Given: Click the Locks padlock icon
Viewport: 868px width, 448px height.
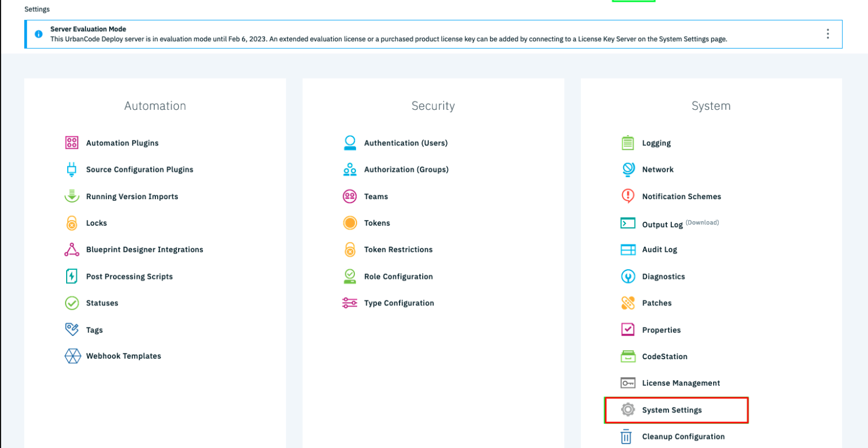Looking at the screenshot, I should [72, 223].
